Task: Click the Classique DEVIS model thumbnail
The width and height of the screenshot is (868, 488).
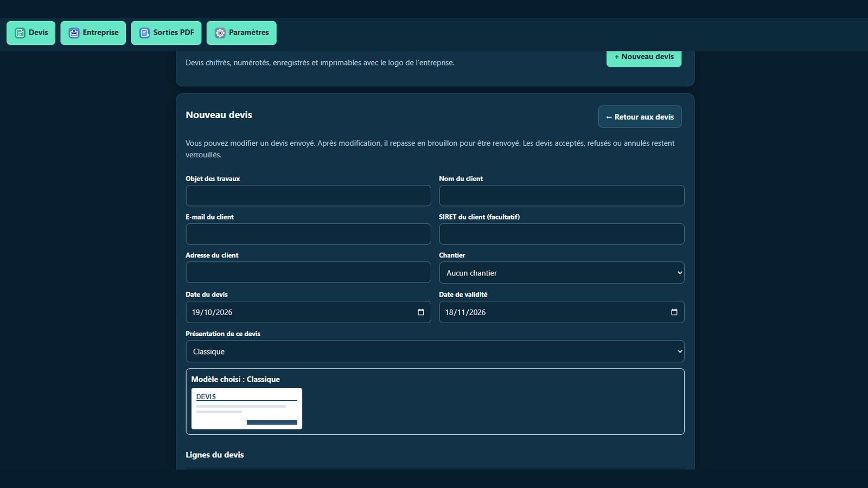Action: [x=247, y=408]
